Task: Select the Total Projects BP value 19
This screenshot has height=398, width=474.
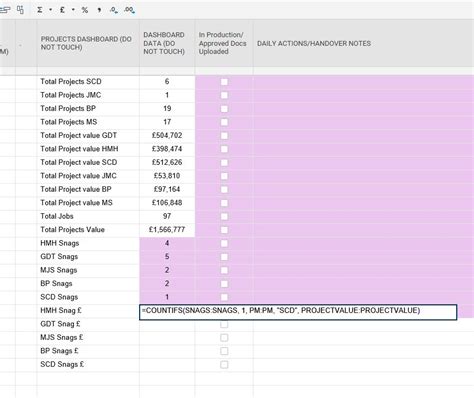Action: [x=167, y=109]
